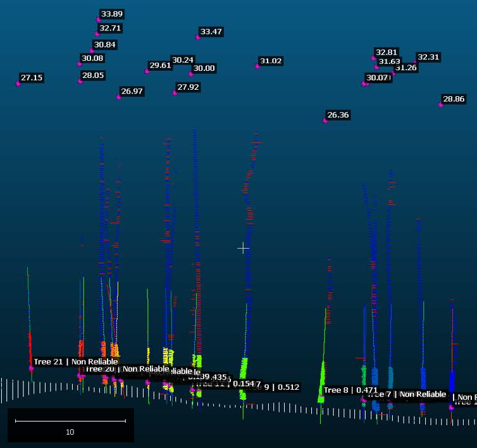Click the 33.89 height label

click(x=112, y=14)
